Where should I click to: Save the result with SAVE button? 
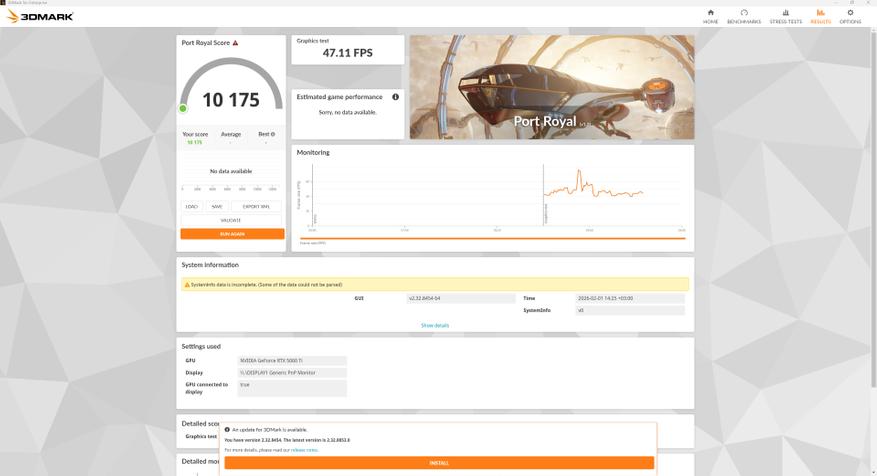click(x=217, y=206)
